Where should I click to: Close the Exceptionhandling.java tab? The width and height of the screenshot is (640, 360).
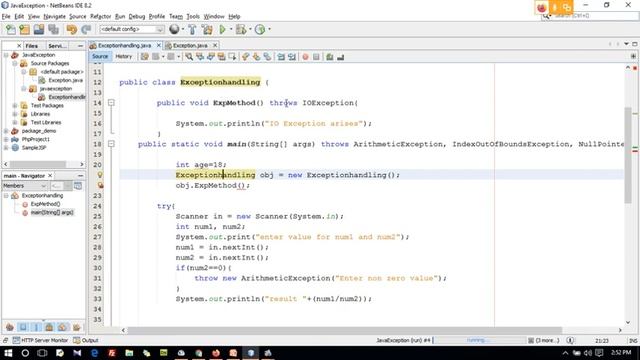tap(159, 45)
